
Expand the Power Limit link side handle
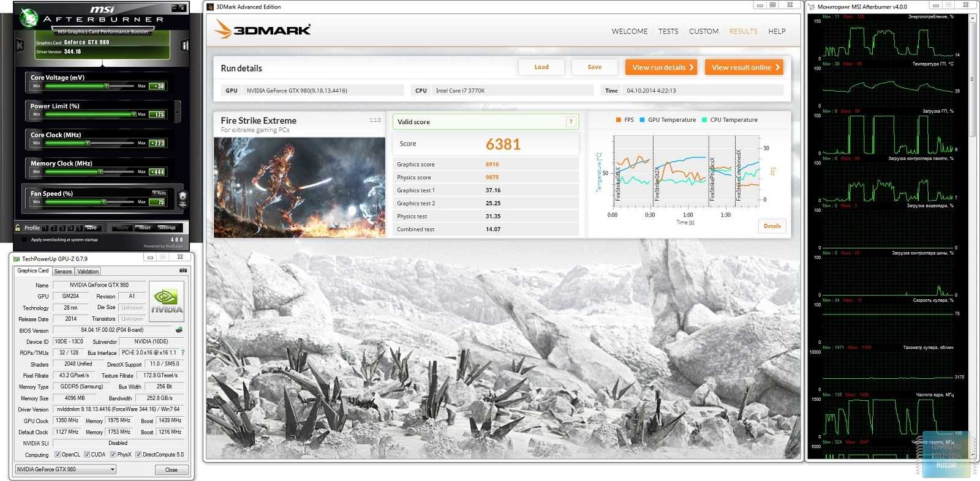click(x=178, y=112)
